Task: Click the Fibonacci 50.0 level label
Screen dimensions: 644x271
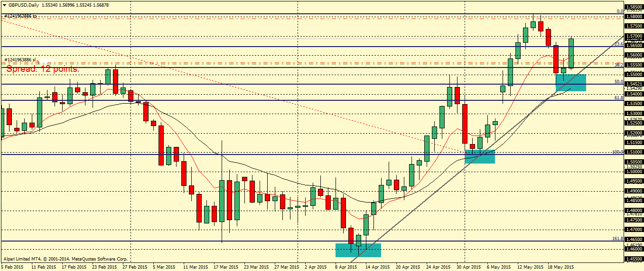Action: click(618, 81)
